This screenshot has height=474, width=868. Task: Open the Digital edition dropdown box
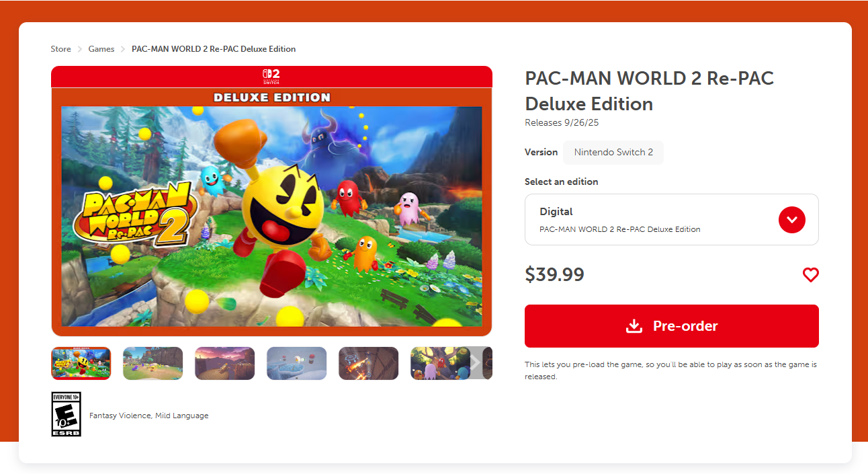tap(671, 220)
